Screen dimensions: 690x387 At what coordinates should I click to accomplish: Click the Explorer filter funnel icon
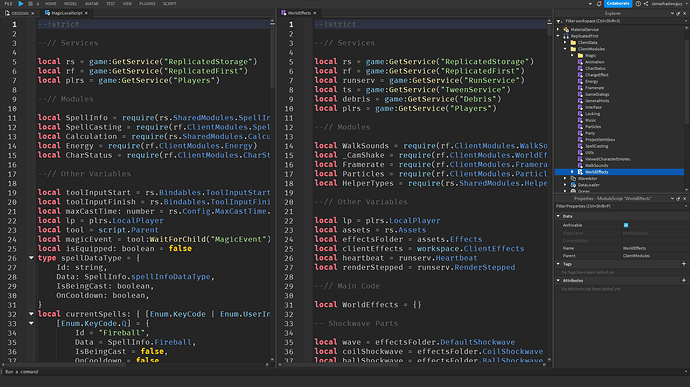click(559, 21)
